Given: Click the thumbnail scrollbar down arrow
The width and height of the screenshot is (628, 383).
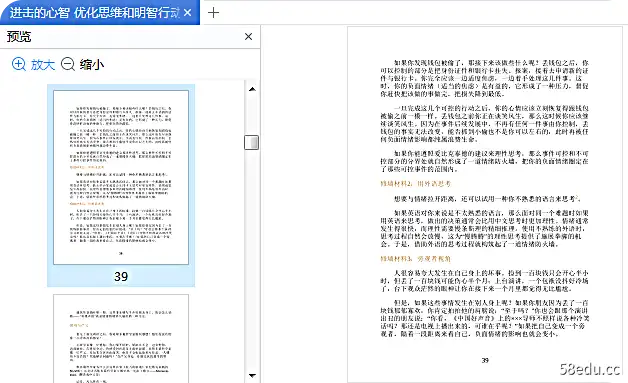Looking at the screenshot, I should point(252,375).
